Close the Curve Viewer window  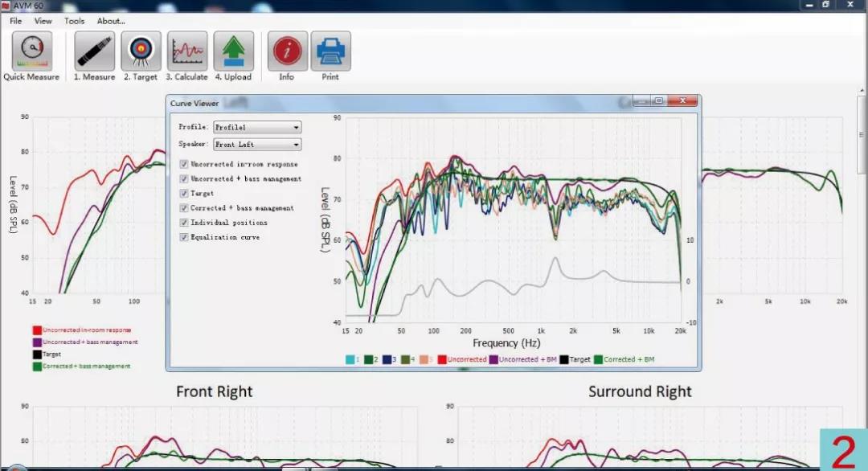coord(683,100)
